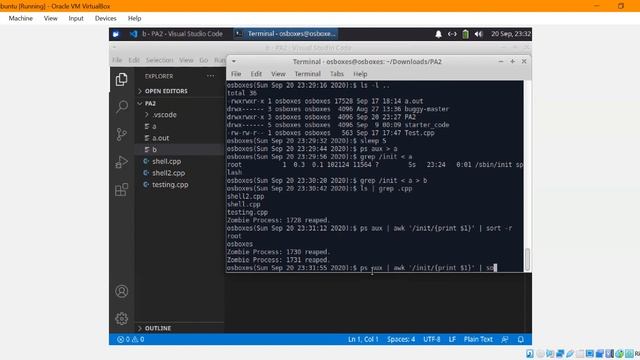Click the feedback icon in status bar

pos(505,339)
